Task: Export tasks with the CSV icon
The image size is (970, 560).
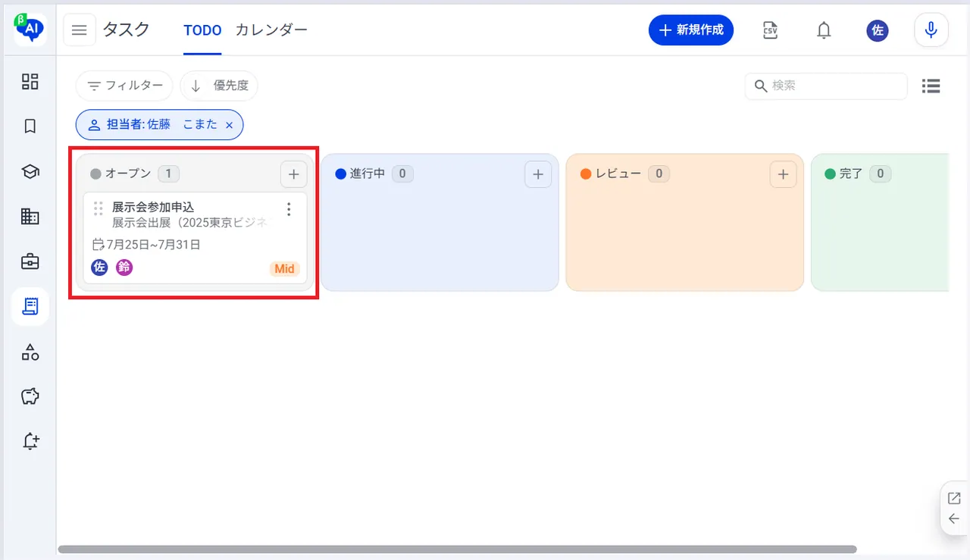Action: click(x=771, y=30)
